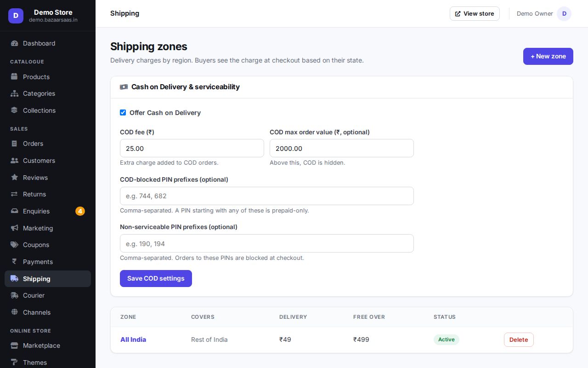Click the Enquiries inbox icon

click(14, 211)
